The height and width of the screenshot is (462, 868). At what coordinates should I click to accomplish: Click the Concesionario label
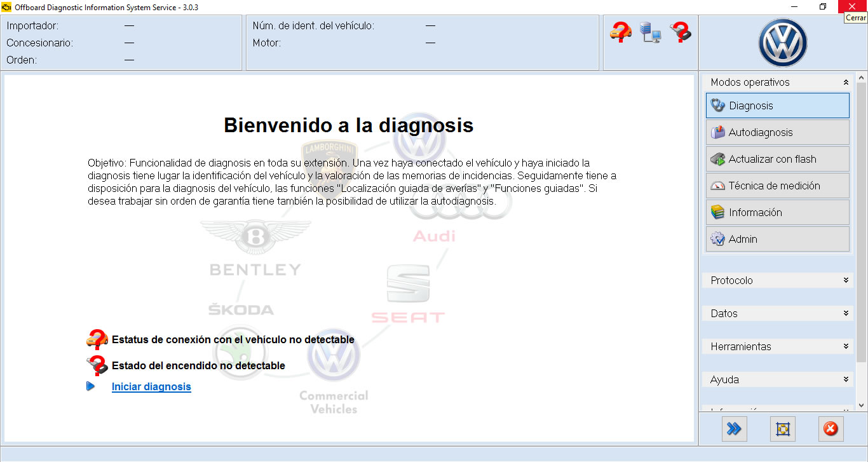(x=40, y=43)
